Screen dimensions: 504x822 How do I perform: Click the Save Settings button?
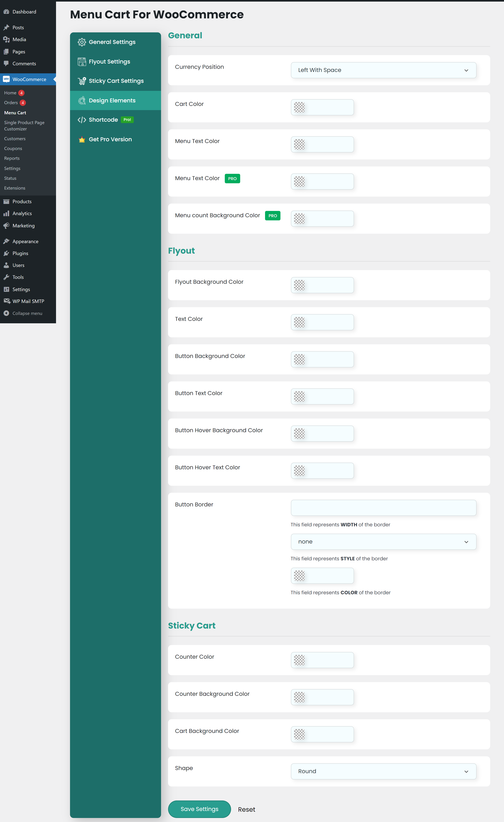click(x=199, y=809)
